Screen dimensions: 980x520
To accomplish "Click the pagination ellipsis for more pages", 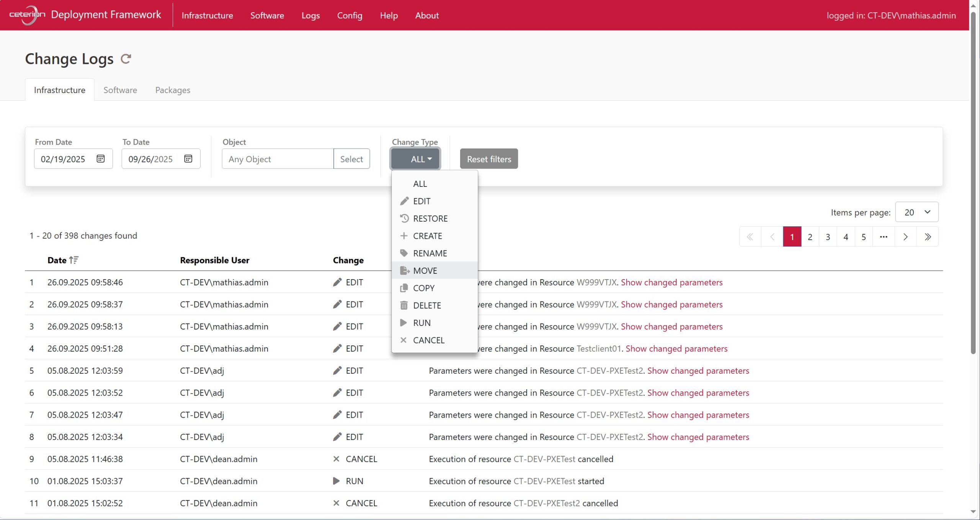I will (x=884, y=237).
